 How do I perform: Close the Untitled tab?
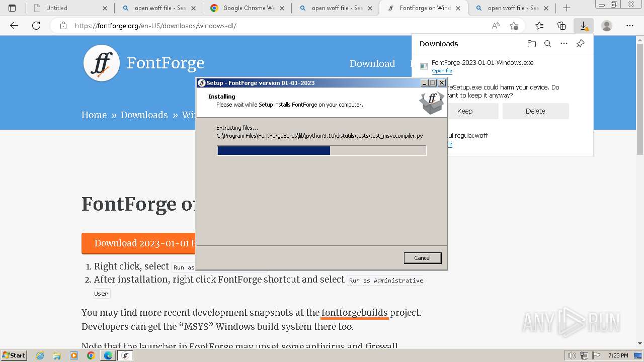(105, 8)
